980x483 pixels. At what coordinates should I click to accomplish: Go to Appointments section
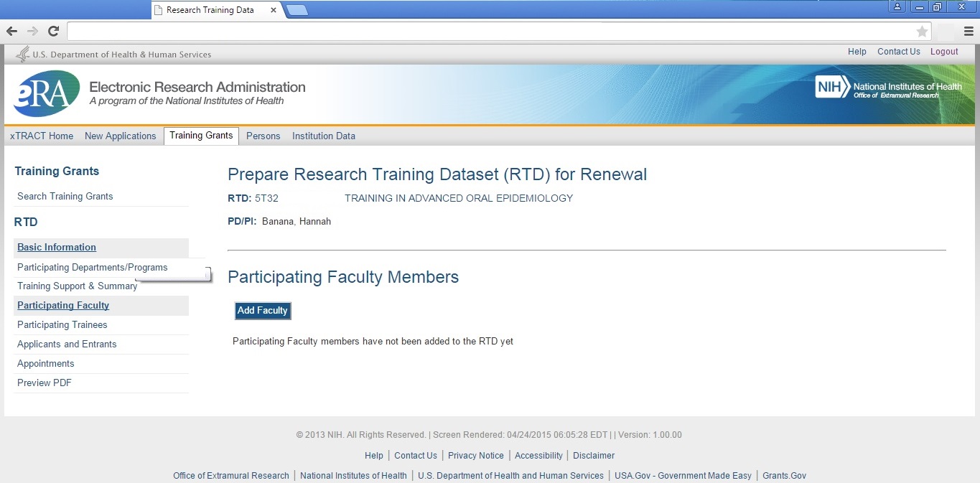click(46, 363)
